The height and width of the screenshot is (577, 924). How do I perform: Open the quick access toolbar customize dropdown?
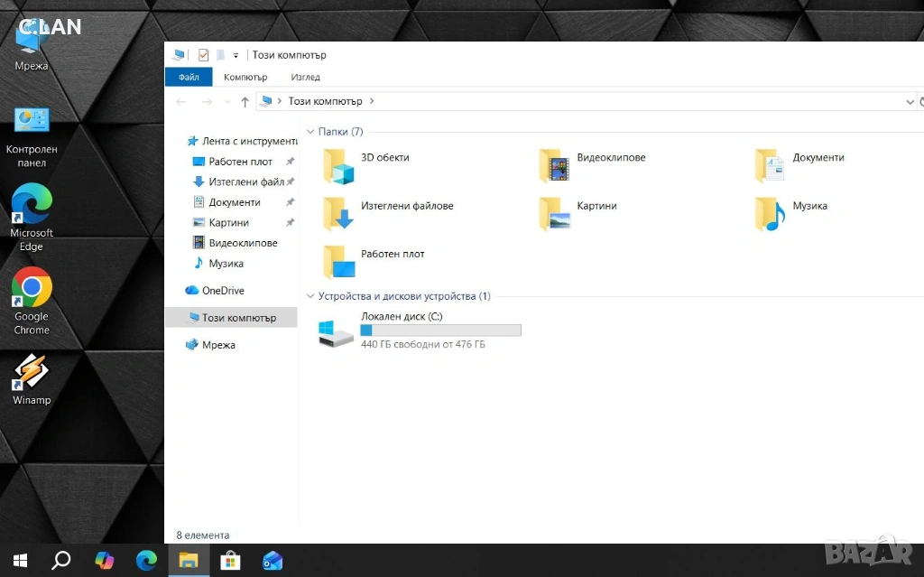(236, 55)
